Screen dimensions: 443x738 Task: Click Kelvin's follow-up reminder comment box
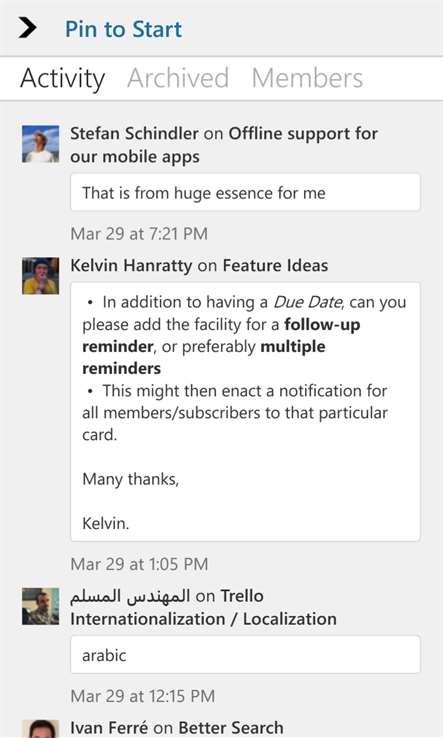(x=245, y=412)
